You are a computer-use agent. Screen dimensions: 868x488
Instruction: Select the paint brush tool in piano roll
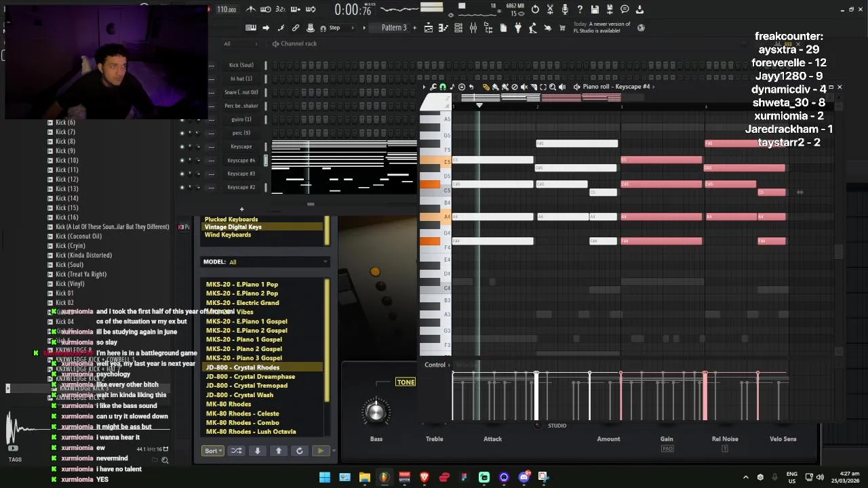click(x=495, y=87)
